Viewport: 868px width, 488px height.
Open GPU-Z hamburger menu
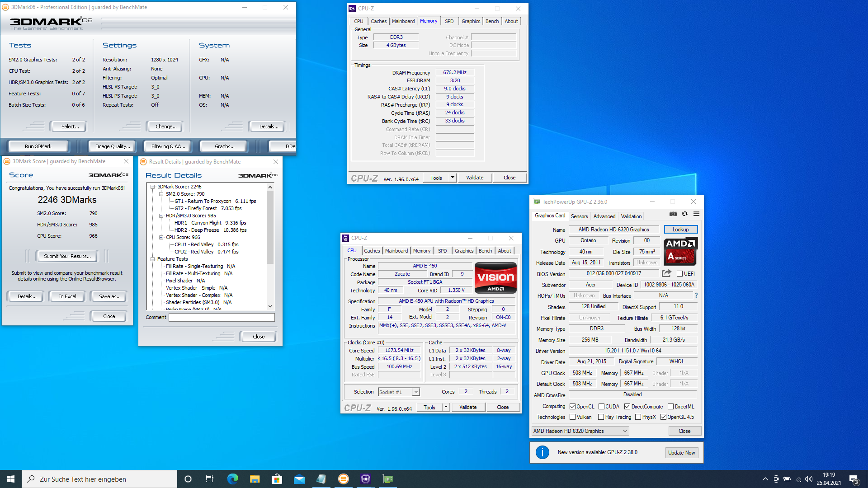pyautogui.click(x=696, y=214)
